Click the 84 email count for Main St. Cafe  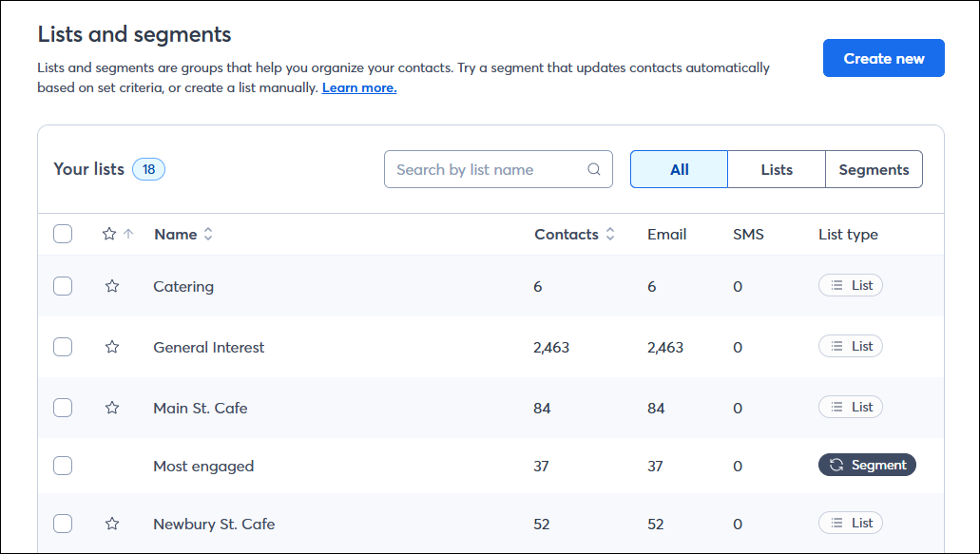pyautogui.click(x=656, y=409)
